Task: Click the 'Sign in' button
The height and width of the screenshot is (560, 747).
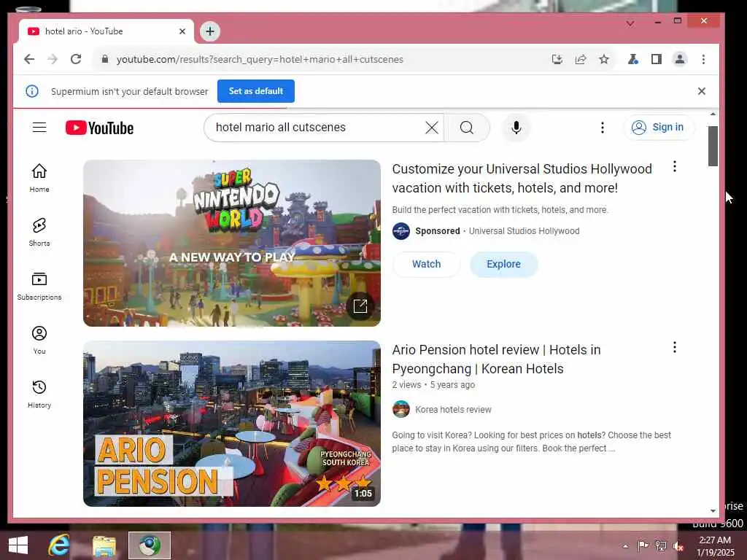Action: coord(659,127)
